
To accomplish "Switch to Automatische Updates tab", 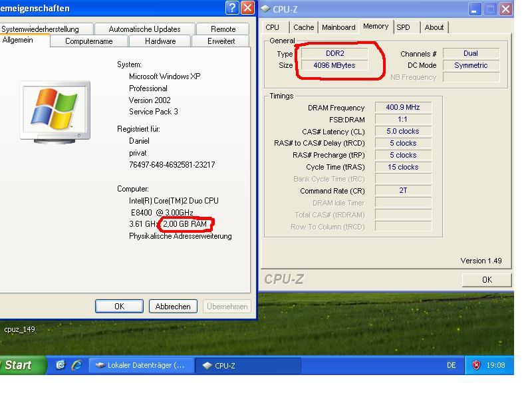I will pos(144,29).
